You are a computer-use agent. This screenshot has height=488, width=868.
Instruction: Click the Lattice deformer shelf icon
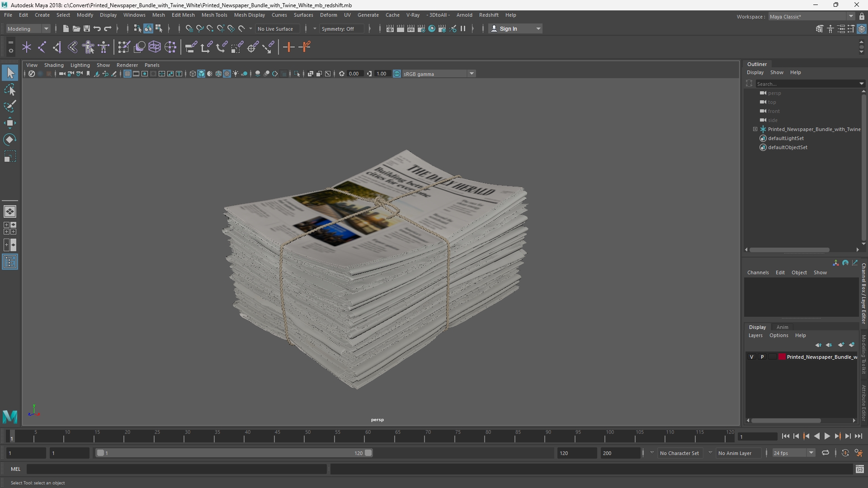(x=155, y=47)
